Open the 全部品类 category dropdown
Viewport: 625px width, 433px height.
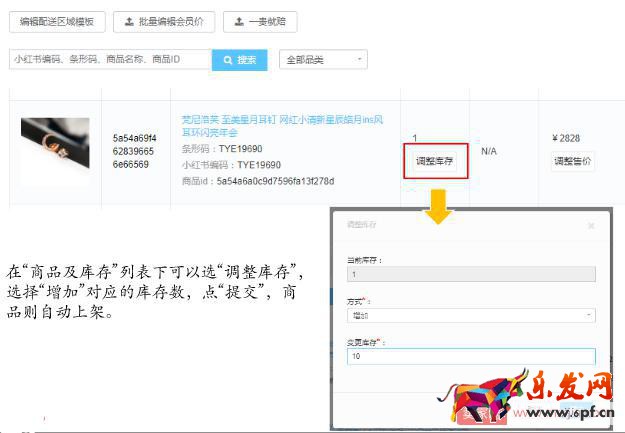click(323, 60)
